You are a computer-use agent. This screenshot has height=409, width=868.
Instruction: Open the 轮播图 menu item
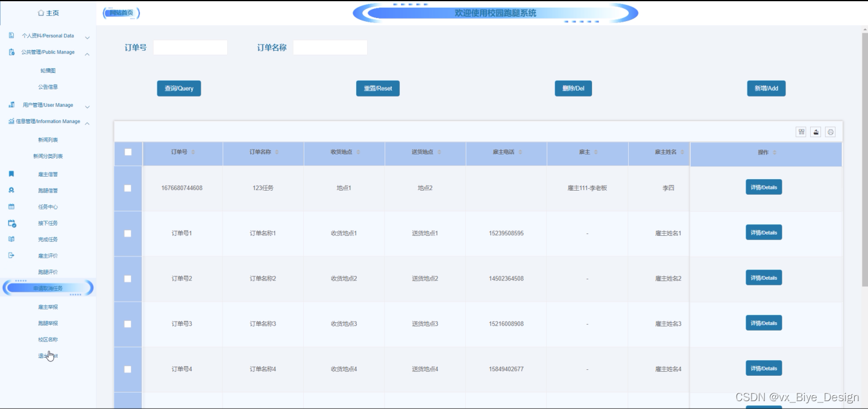48,71
